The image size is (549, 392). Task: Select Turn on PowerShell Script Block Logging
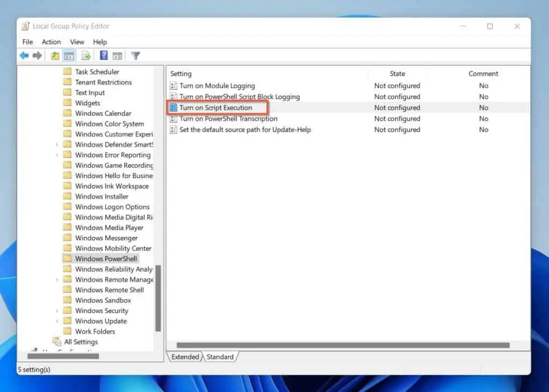click(240, 97)
